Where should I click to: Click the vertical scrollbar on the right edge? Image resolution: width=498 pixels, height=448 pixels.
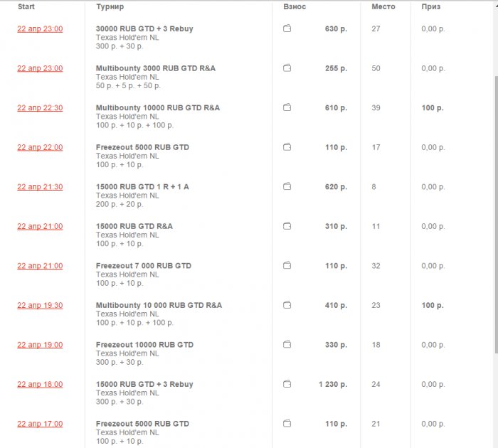tap(495, 213)
